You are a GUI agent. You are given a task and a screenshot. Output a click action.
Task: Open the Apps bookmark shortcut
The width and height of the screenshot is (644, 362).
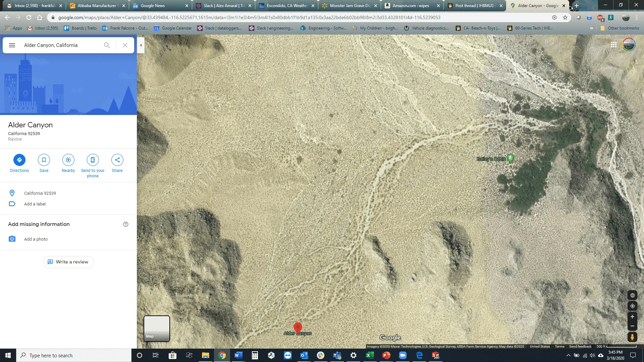[14, 28]
